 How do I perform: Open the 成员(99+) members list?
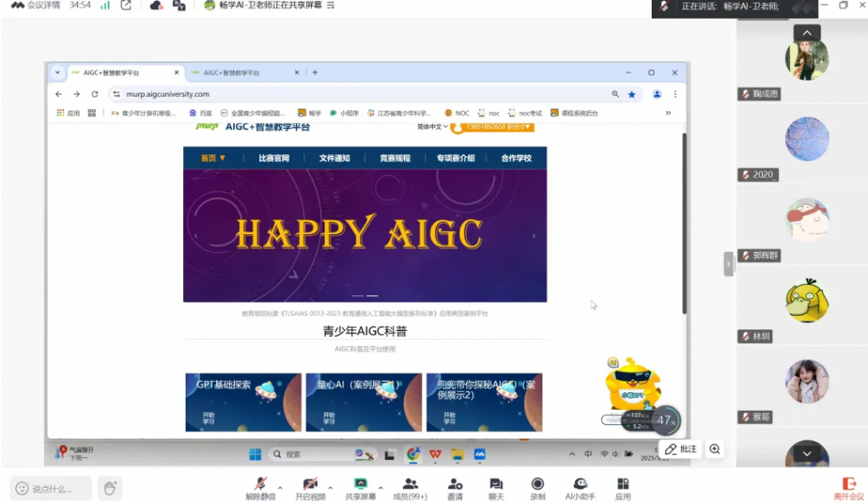tap(410, 489)
